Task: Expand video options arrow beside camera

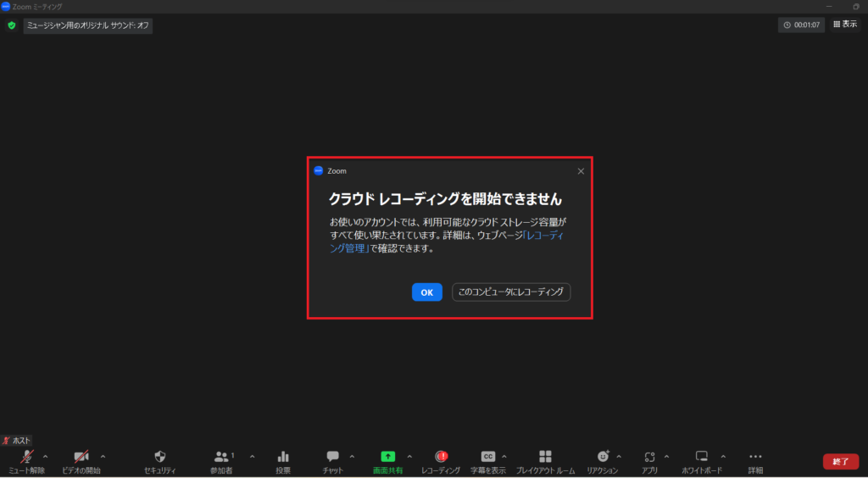Action: coord(103,456)
